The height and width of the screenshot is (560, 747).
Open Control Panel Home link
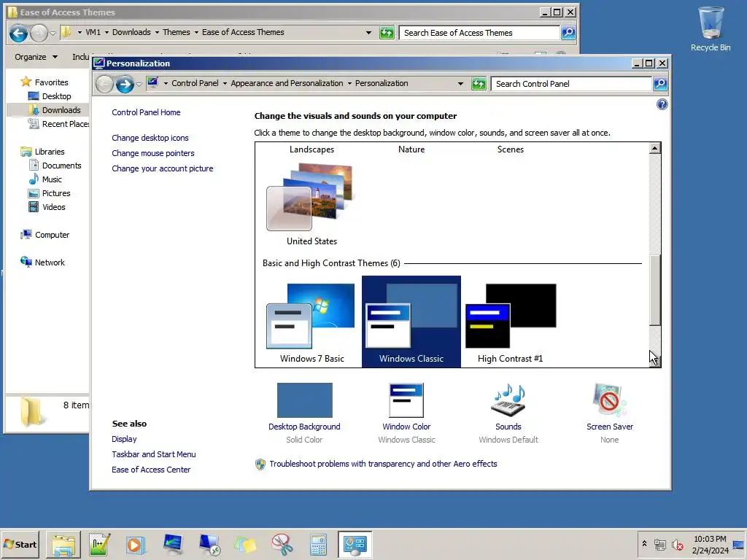146,112
